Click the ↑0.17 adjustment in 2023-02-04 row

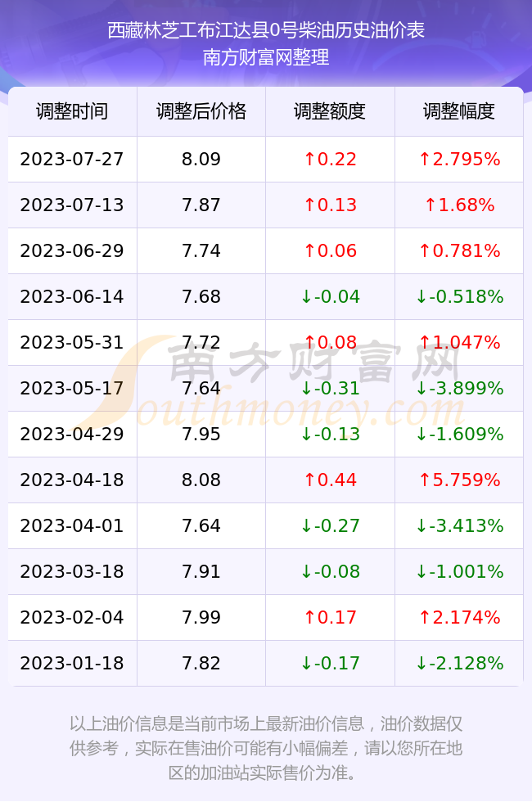pos(330,617)
